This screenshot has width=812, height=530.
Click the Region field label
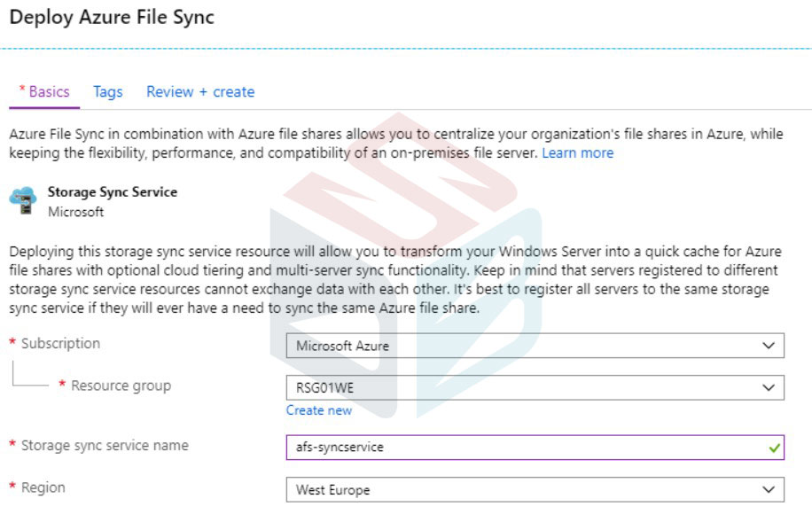click(43, 488)
